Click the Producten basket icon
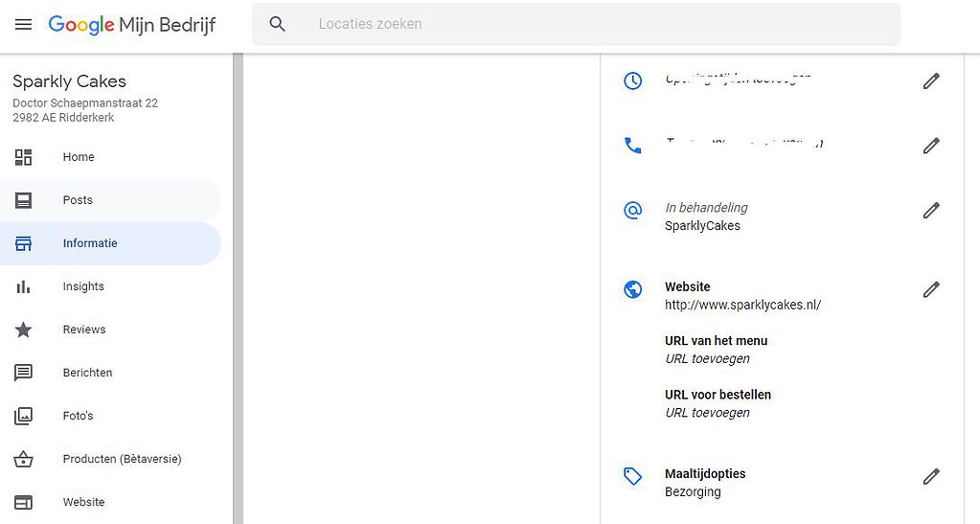The height and width of the screenshot is (524, 980). (x=23, y=459)
